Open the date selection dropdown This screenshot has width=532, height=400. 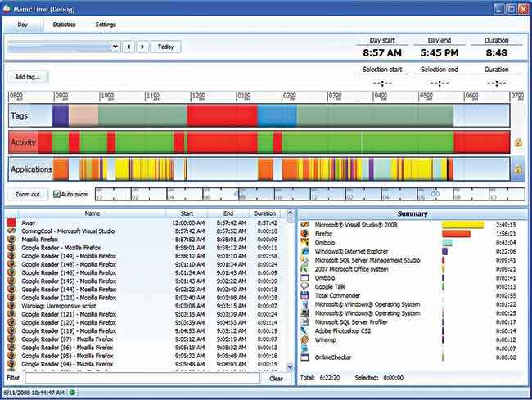[x=115, y=47]
